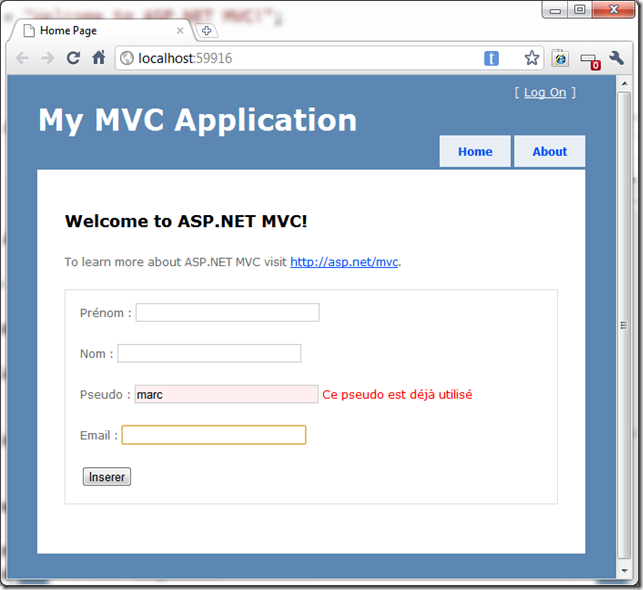The image size is (643, 590).
Task: Open the IE Tab extension icon
Action: [x=560, y=58]
